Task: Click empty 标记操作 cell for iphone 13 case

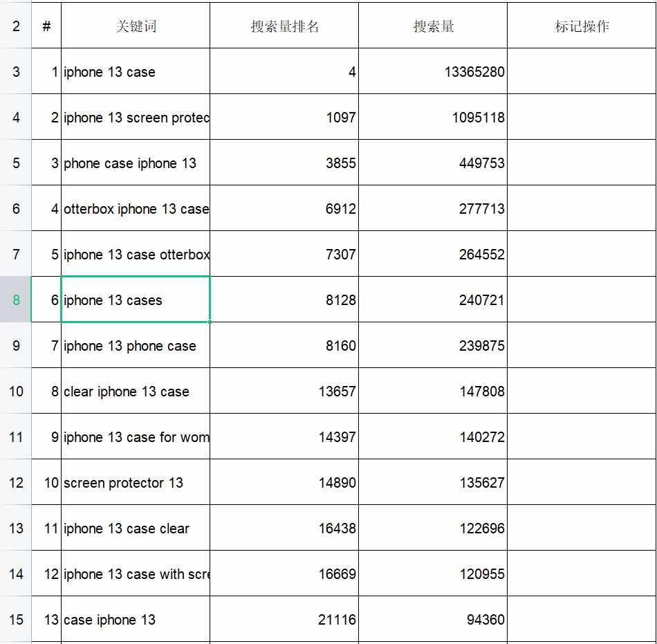Action: (582, 71)
